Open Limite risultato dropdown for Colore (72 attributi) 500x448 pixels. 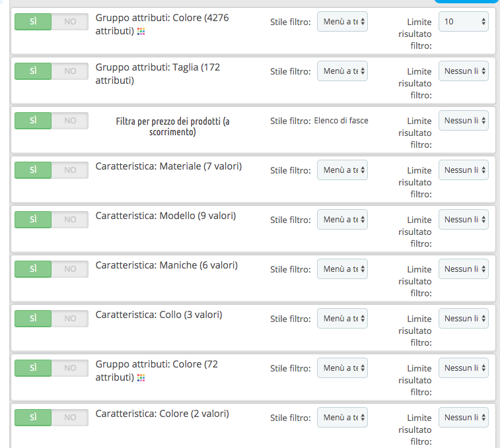tap(464, 368)
